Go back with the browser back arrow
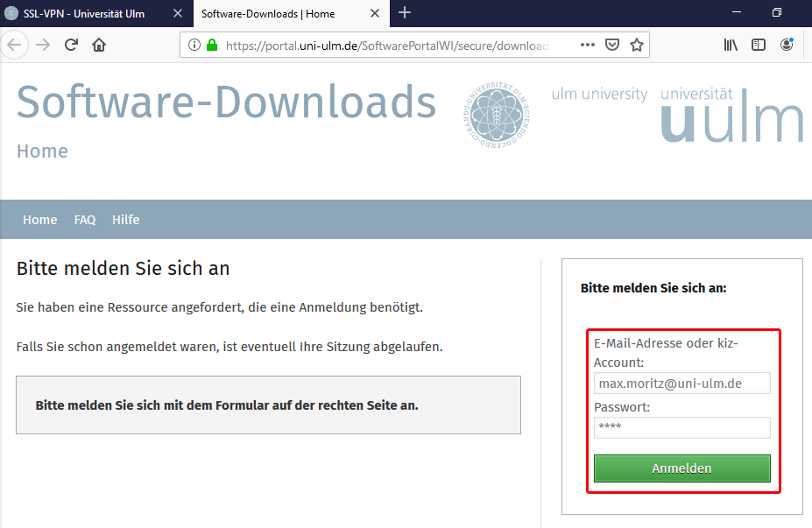This screenshot has width=812, height=528. click(15, 45)
